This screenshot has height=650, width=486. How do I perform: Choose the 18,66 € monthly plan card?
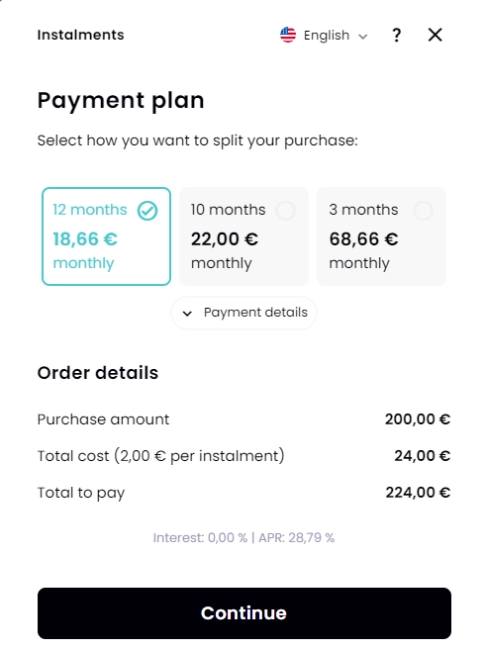(x=106, y=236)
